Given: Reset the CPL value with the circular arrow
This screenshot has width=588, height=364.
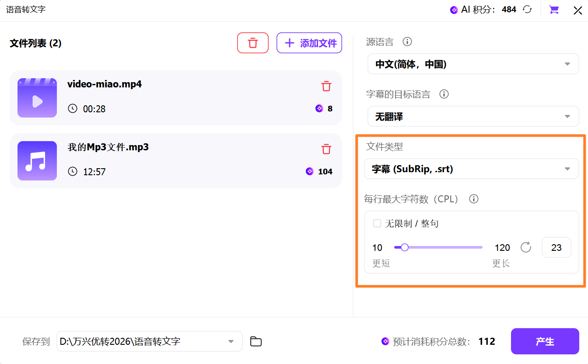Looking at the screenshot, I should 526,247.
